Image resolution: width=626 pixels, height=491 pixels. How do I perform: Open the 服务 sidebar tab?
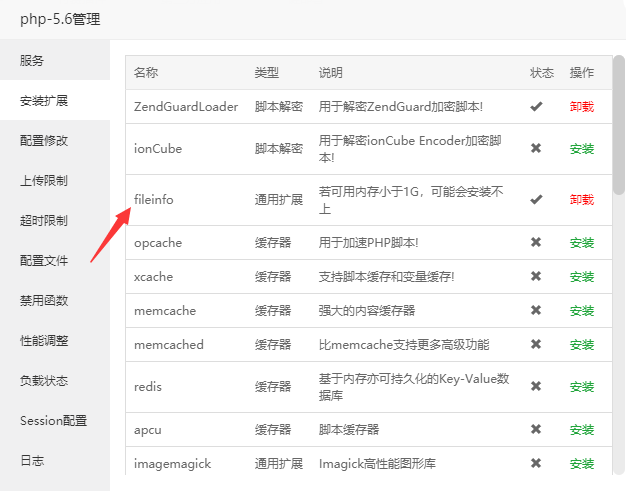point(55,60)
